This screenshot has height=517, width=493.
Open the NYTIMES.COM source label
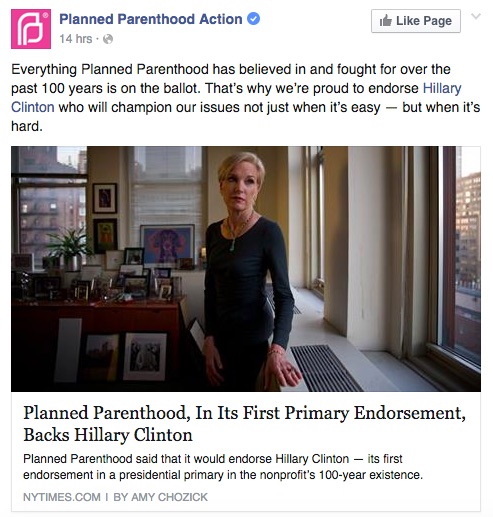(62, 497)
